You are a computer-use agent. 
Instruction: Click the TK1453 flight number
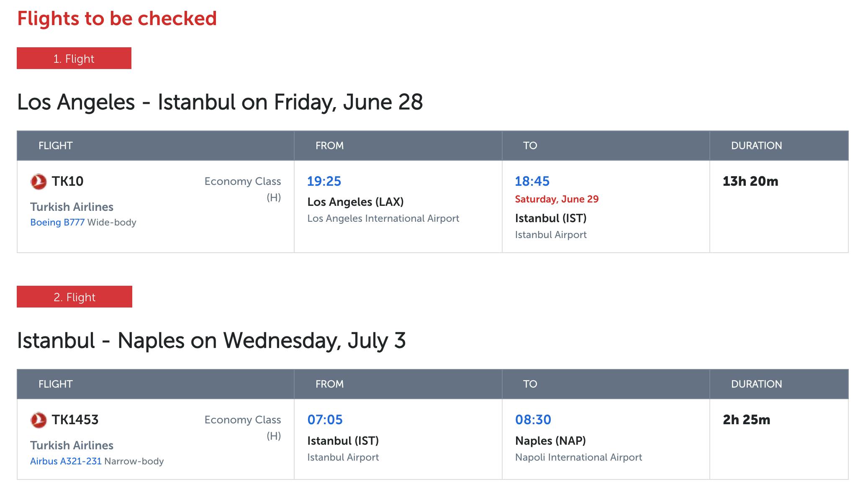75,420
